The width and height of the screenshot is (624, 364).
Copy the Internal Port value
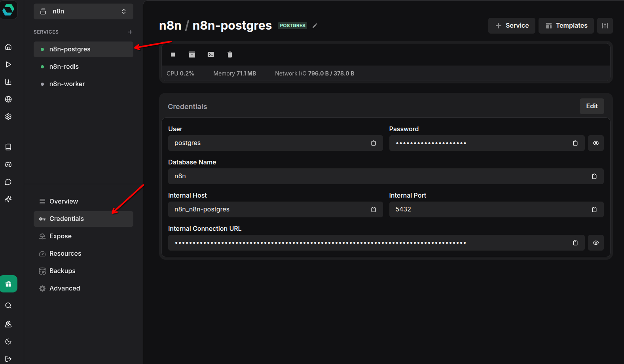[594, 209]
